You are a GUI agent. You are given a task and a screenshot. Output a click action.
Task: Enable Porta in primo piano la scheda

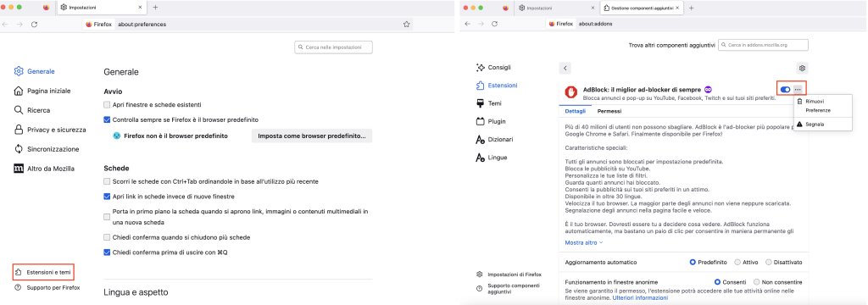pos(107,217)
